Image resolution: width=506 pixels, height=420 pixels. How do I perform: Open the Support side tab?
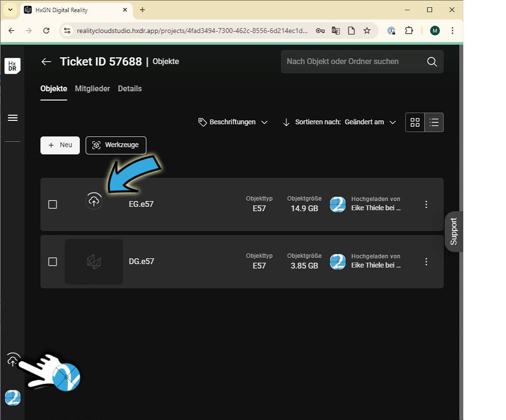click(x=454, y=232)
